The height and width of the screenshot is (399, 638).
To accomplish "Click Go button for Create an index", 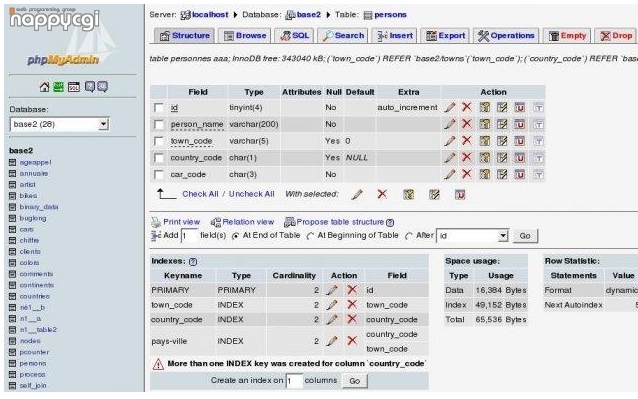I will [x=355, y=381].
